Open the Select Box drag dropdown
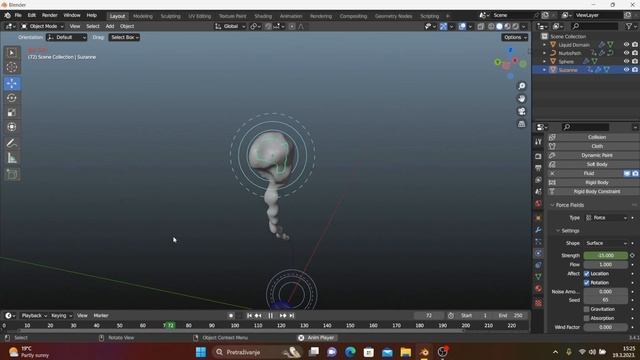 (124, 37)
